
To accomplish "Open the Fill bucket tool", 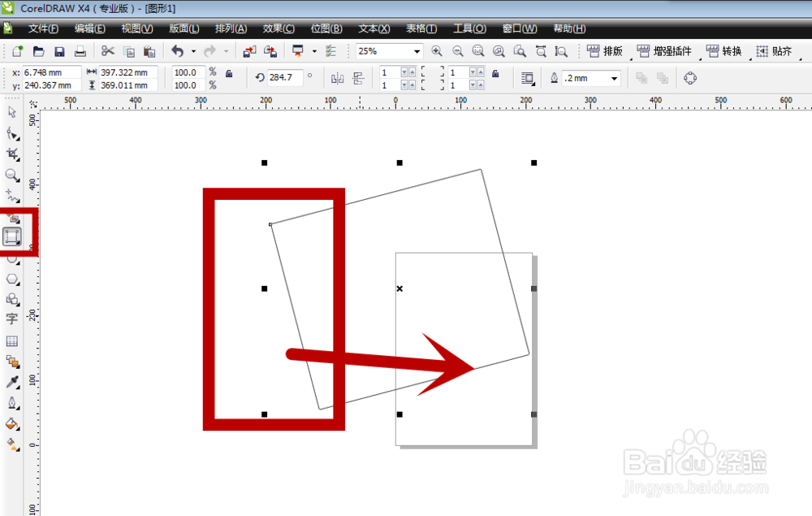I will pyautogui.click(x=12, y=424).
